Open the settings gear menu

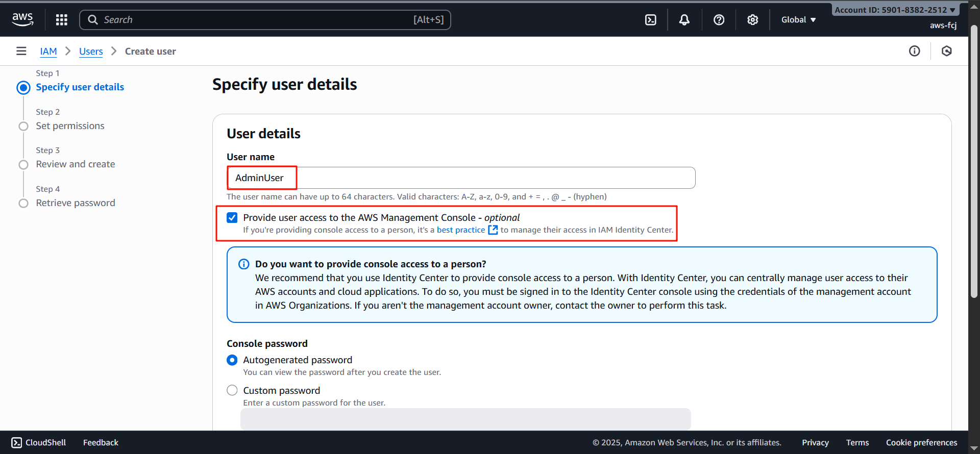[753, 20]
